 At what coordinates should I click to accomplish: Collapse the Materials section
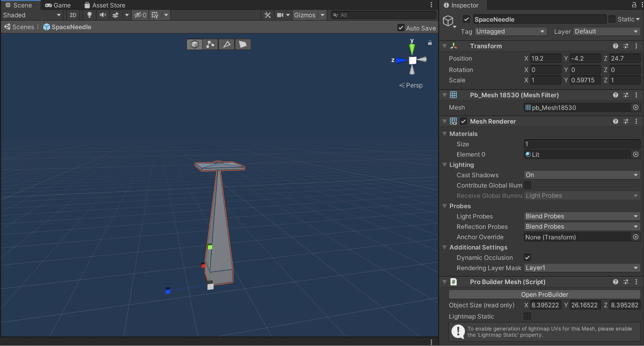(445, 134)
